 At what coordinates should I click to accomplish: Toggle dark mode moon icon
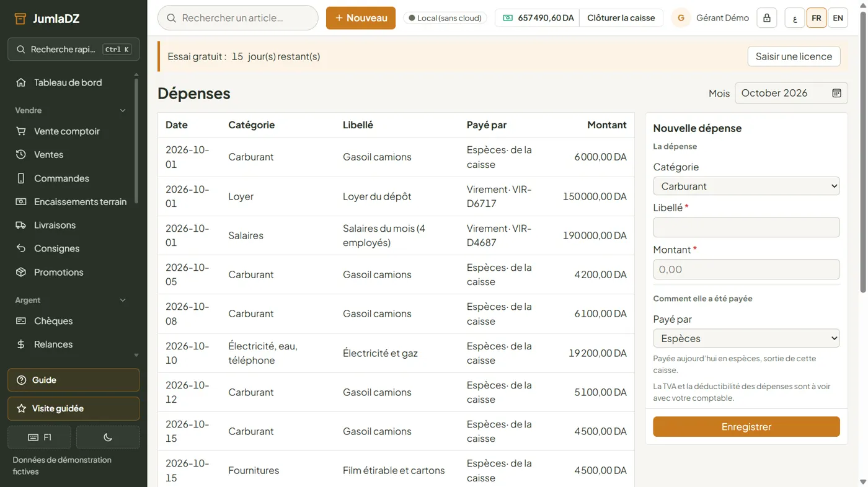click(x=108, y=437)
